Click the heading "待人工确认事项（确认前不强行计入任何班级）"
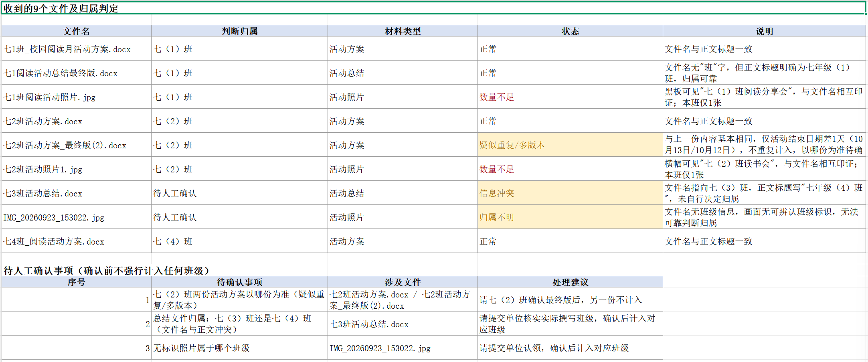Image resolution: width=868 pixels, height=362 pixels. (x=106, y=271)
